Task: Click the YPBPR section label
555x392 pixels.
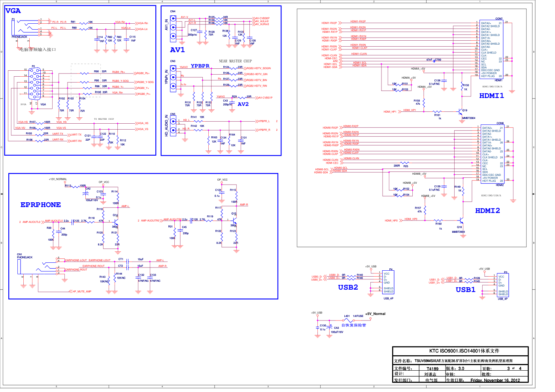Action: 200,66
